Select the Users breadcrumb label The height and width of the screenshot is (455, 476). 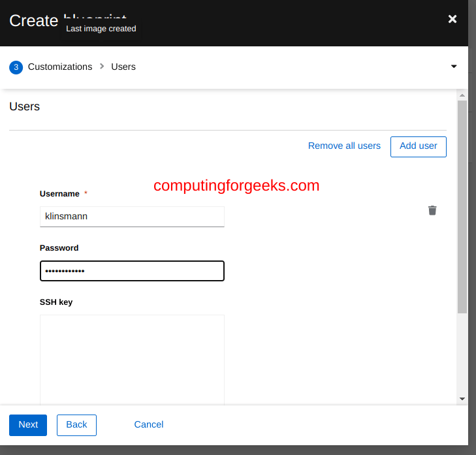coord(123,67)
